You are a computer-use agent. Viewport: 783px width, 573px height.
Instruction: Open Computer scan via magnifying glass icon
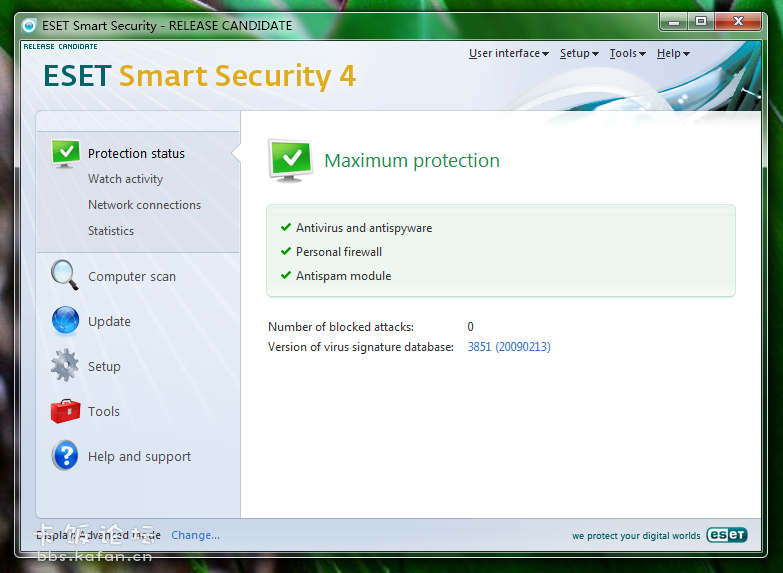point(65,275)
